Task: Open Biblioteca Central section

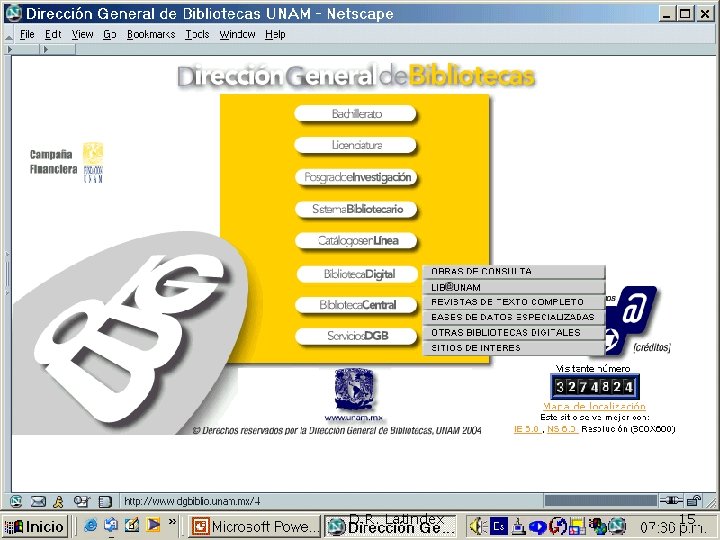Action: tap(356, 305)
